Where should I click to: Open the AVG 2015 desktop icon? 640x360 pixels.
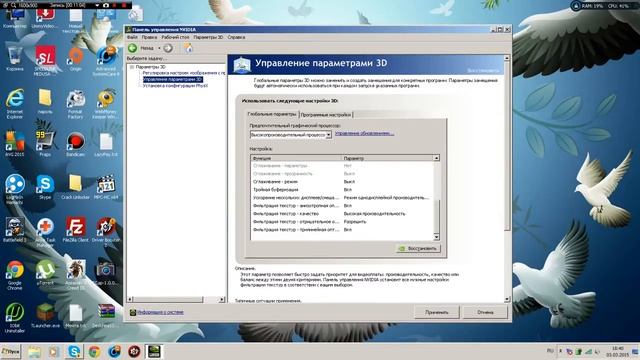(x=15, y=144)
